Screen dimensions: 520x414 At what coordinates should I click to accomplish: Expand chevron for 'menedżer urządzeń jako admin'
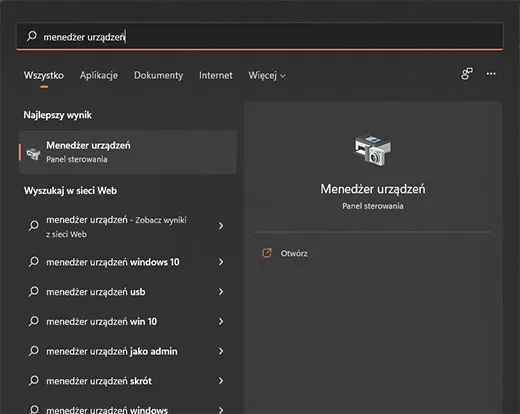[221, 351]
